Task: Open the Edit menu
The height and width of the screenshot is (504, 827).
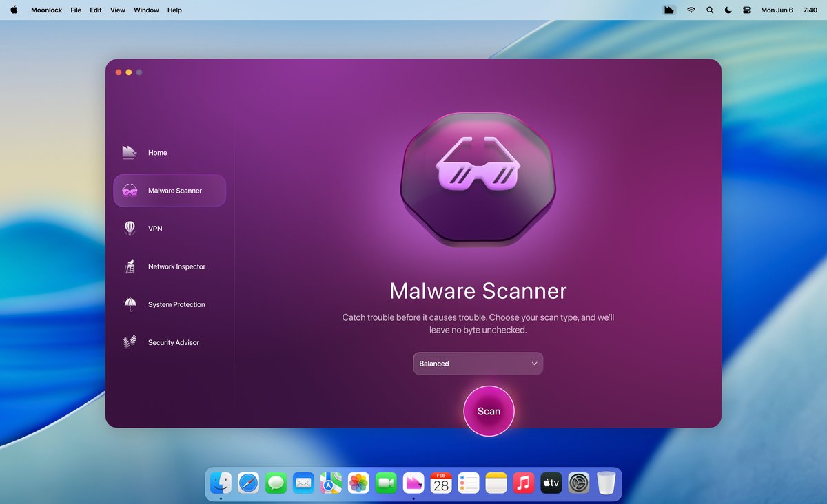Action: click(96, 10)
